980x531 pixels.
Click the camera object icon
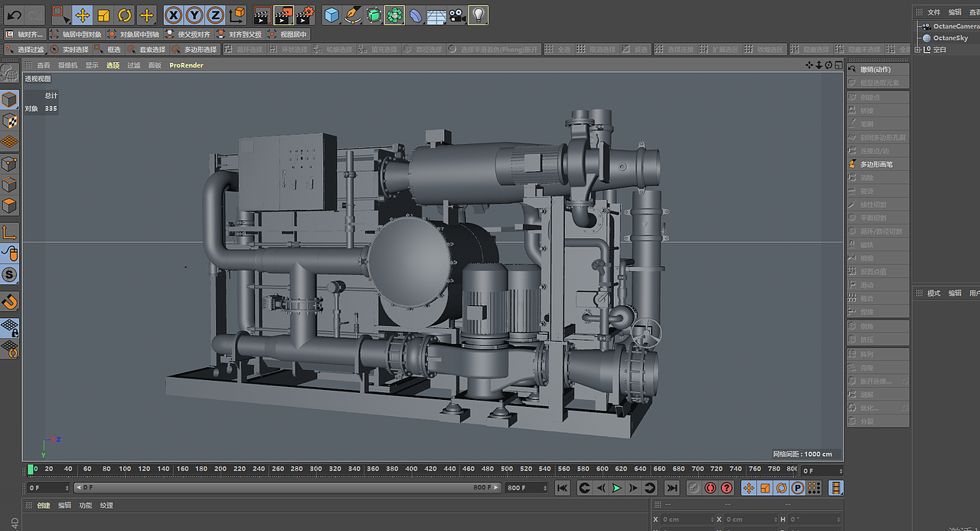457,15
